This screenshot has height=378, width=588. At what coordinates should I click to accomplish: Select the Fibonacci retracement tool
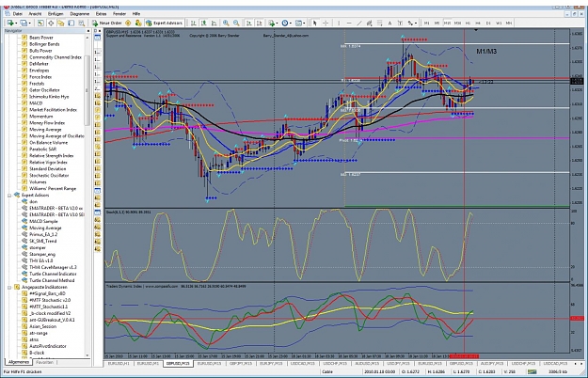(379, 23)
